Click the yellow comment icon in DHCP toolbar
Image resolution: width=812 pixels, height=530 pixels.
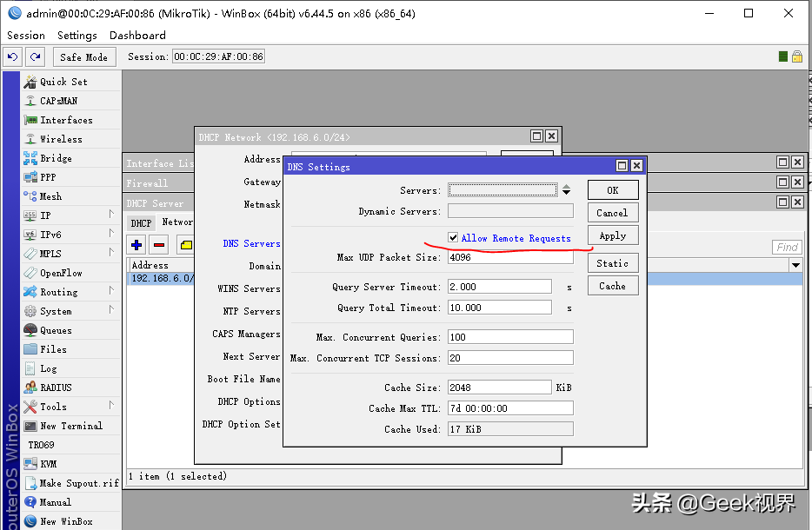[x=185, y=245]
